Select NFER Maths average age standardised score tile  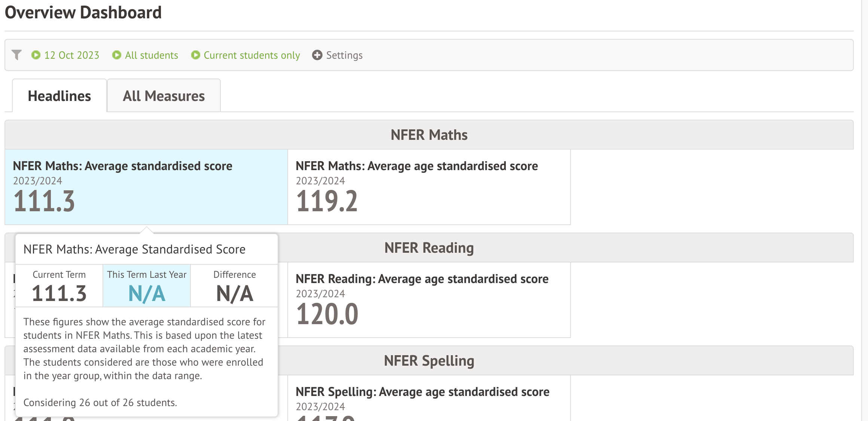point(429,187)
